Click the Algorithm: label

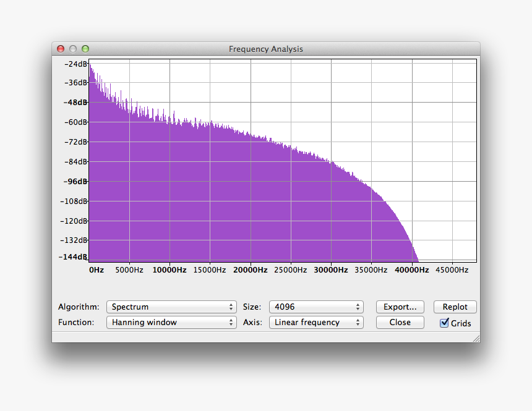[79, 307]
